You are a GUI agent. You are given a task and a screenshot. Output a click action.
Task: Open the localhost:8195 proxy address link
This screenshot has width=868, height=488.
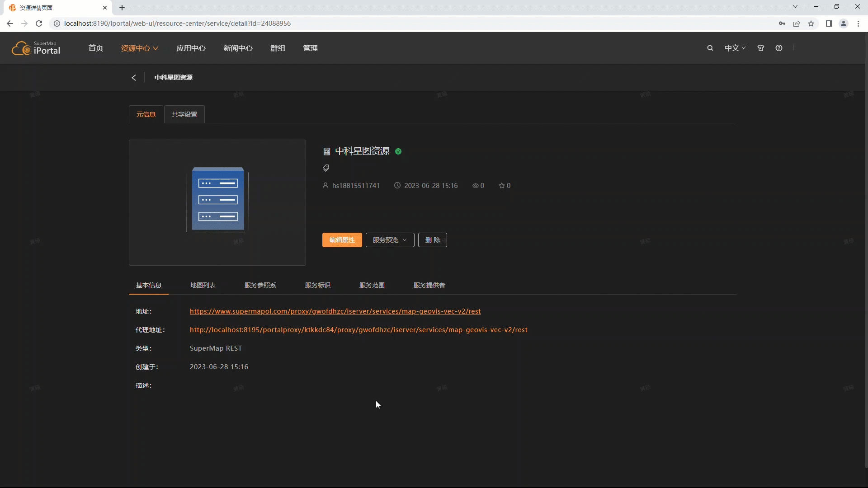pyautogui.click(x=359, y=330)
